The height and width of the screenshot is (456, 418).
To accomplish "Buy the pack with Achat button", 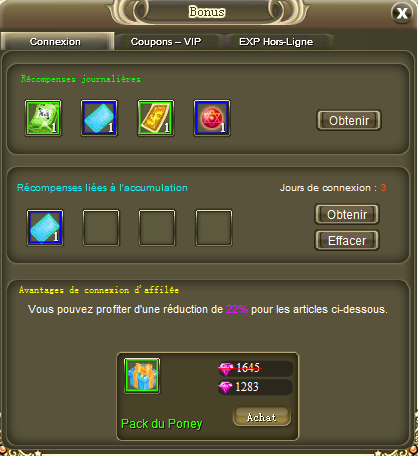I will 262,417.
